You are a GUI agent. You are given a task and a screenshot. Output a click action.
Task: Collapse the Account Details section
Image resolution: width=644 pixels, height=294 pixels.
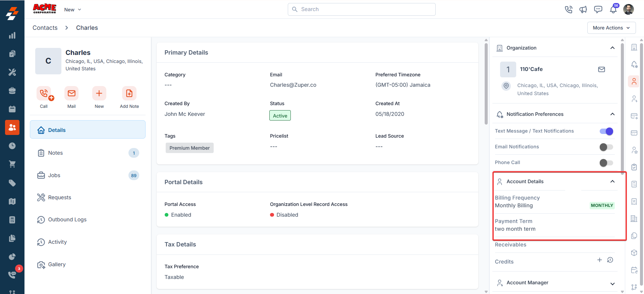pos(612,181)
